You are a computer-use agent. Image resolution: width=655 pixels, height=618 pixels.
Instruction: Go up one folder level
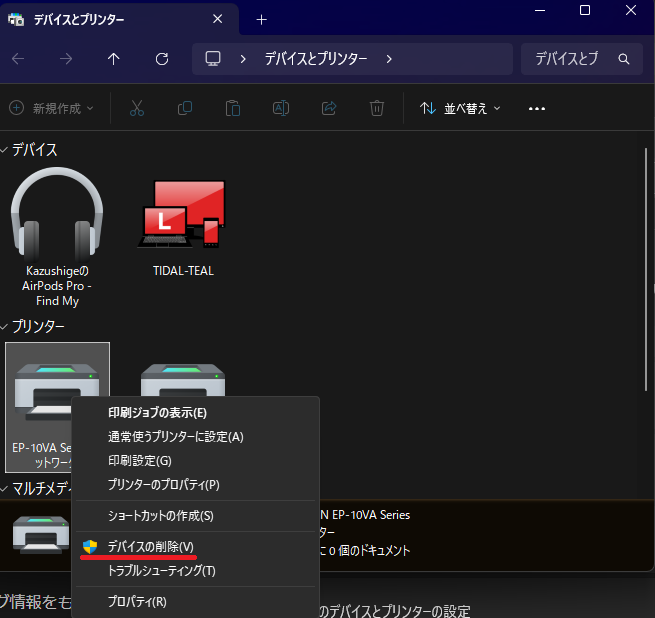(x=114, y=59)
